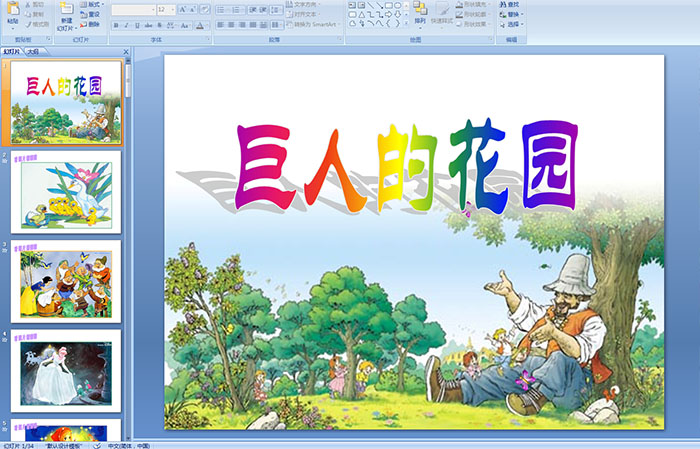
Task: Select slide 3 thumbnail with the dwarfs
Action: click(66, 281)
